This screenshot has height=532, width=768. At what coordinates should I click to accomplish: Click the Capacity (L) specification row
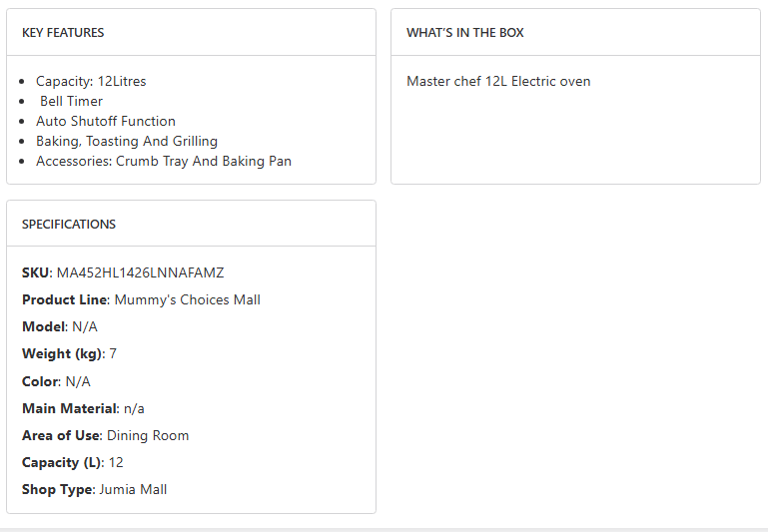pyautogui.click(x=72, y=462)
